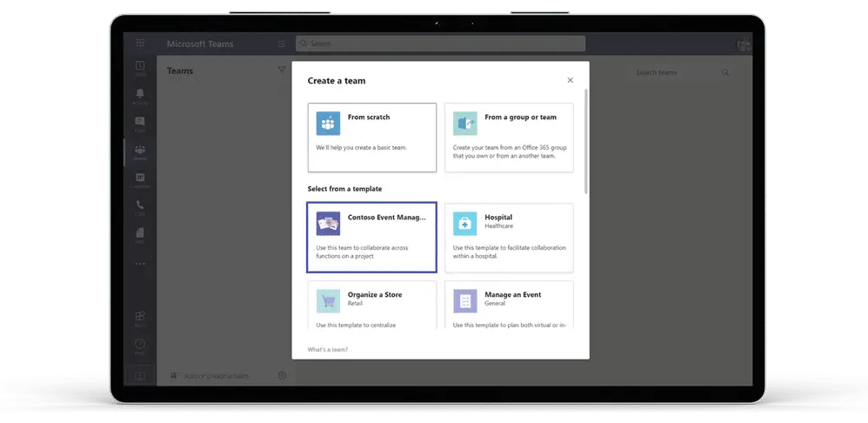The height and width of the screenshot is (423, 868).
Task: Click the Microsoft Teams title text
Action: [200, 44]
